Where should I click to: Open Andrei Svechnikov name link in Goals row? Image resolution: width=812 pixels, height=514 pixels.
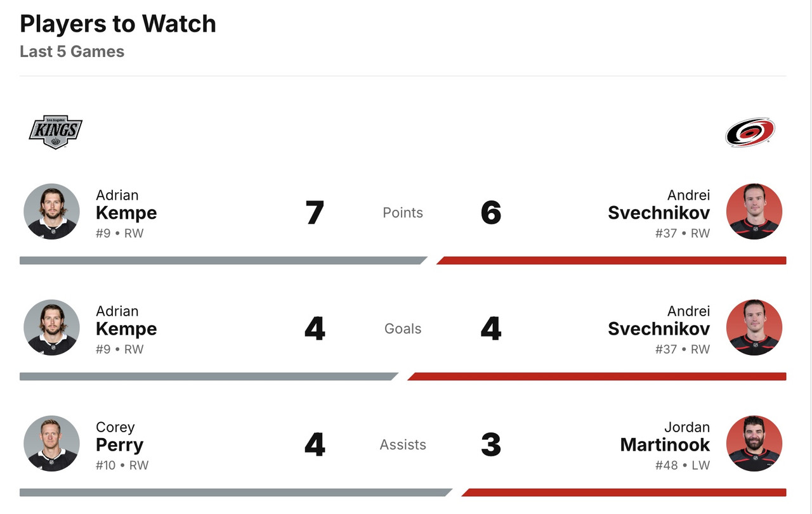click(x=658, y=321)
